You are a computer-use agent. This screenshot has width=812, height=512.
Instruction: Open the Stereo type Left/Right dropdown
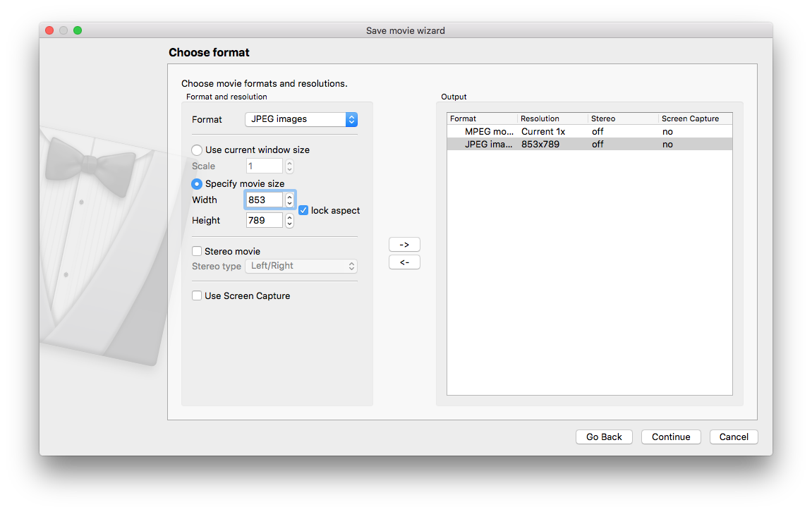(301, 266)
